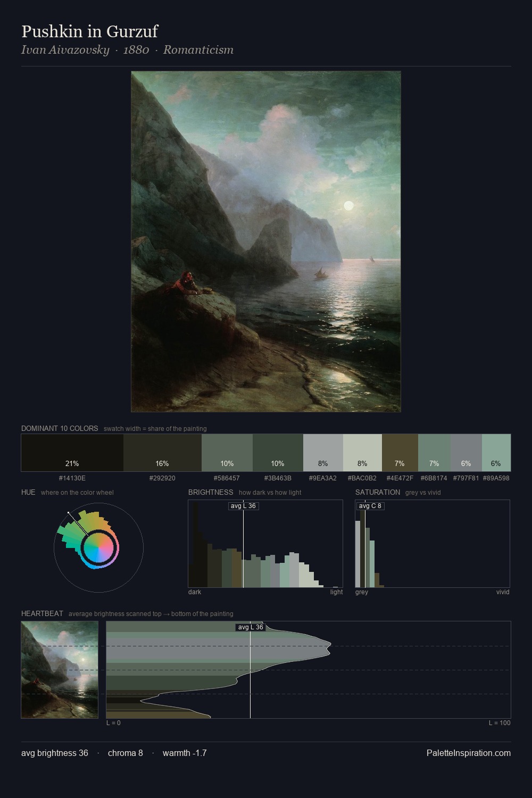Image resolution: width=532 pixels, height=798 pixels.
Task: Click the year '1880' in subtitle
Action: pyautogui.click(x=136, y=50)
